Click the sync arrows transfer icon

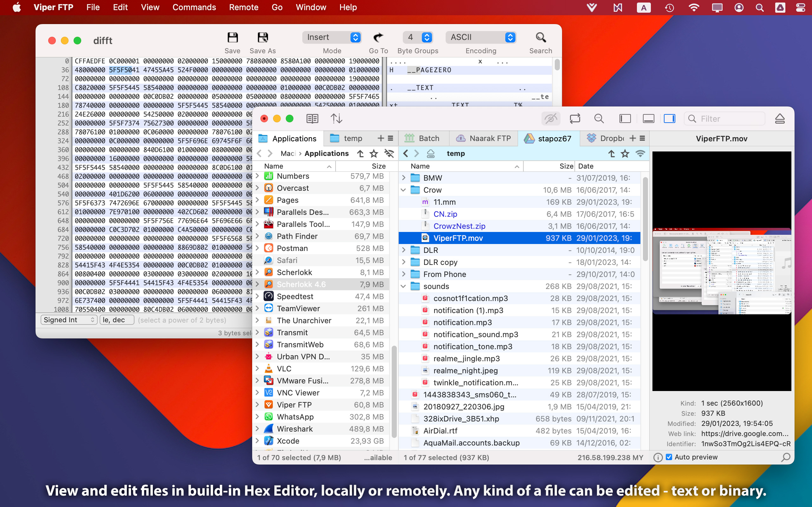[x=336, y=119]
